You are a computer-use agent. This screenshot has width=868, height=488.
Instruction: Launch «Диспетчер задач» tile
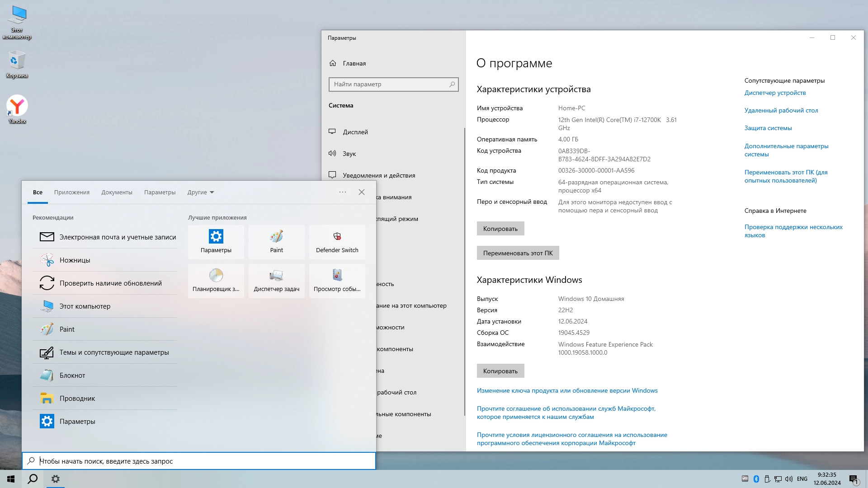coord(276,281)
